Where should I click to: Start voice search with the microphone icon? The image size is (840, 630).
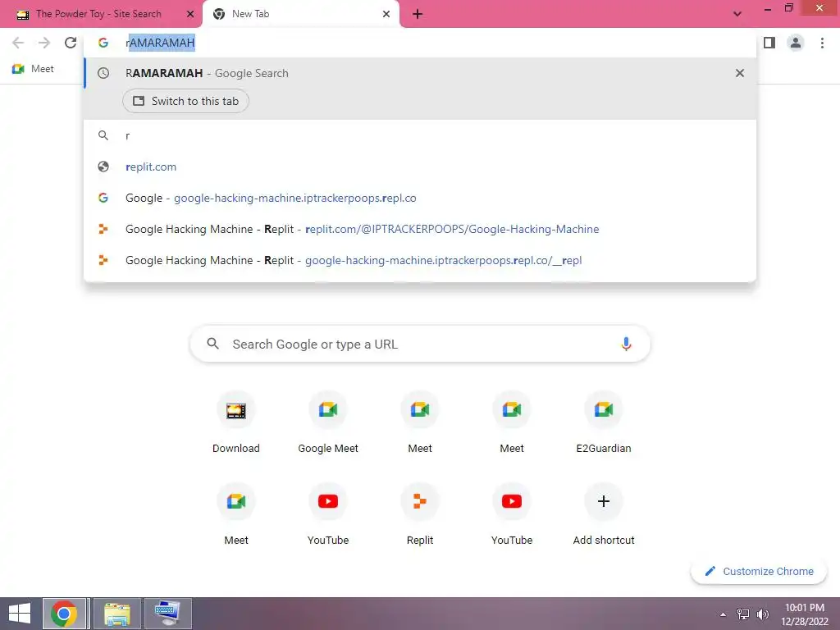pos(626,344)
